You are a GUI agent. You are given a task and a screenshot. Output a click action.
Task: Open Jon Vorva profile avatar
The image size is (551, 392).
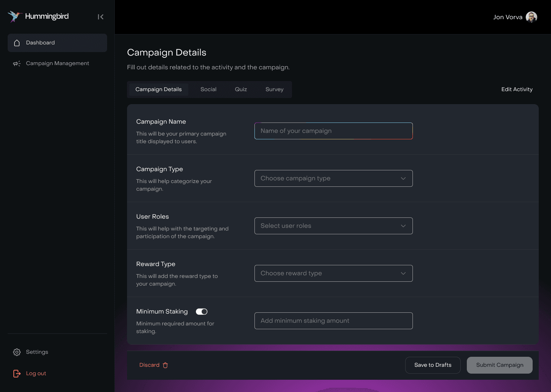click(531, 17)
